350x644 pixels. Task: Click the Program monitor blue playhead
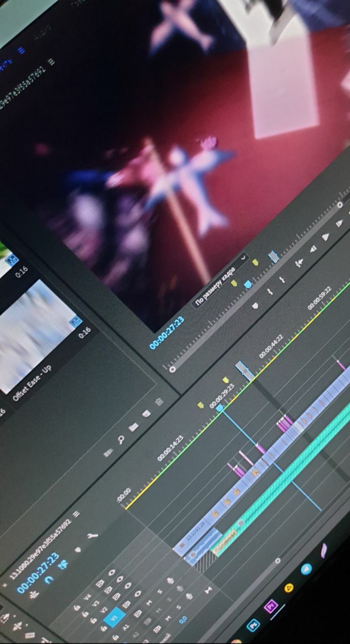[x=248, y=284]
